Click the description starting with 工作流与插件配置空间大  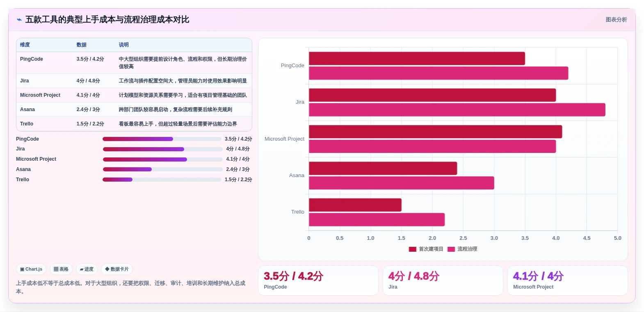(x=183, y=81)
